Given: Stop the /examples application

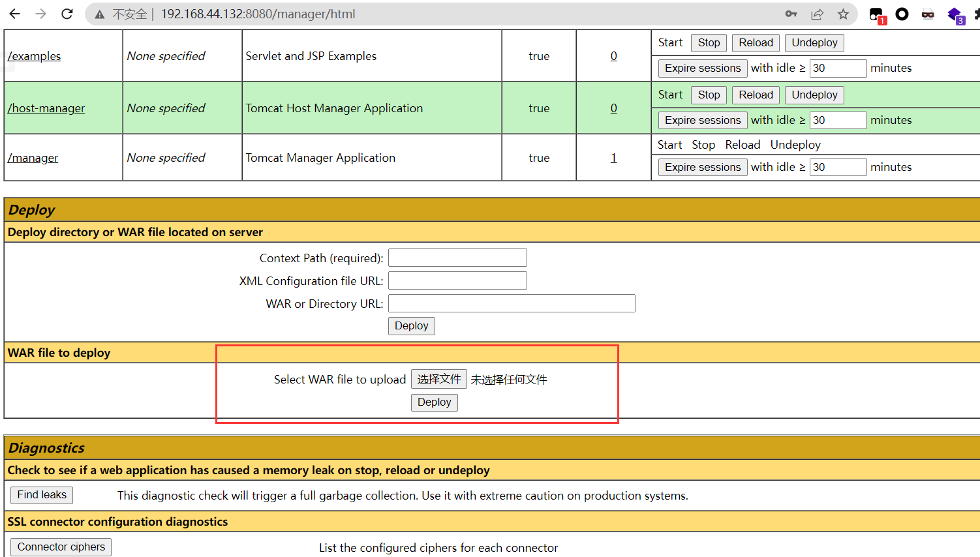Looking at the screenshot, I should (709, 43).
